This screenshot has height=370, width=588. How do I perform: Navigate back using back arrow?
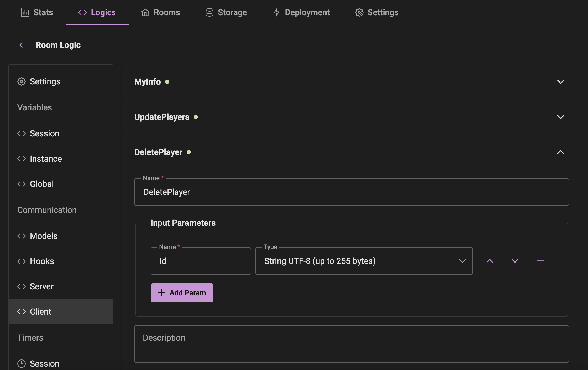(x=21, y=45)
